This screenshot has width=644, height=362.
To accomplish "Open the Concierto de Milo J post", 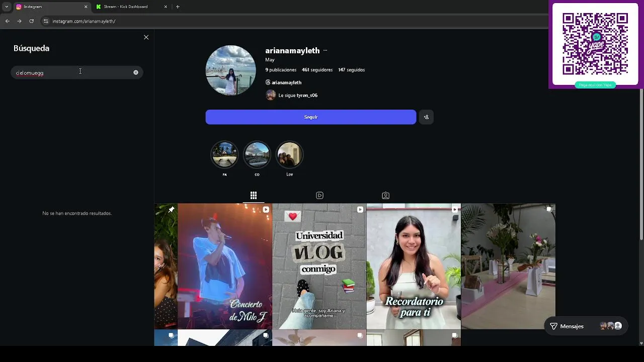I will tap(225, 266).
